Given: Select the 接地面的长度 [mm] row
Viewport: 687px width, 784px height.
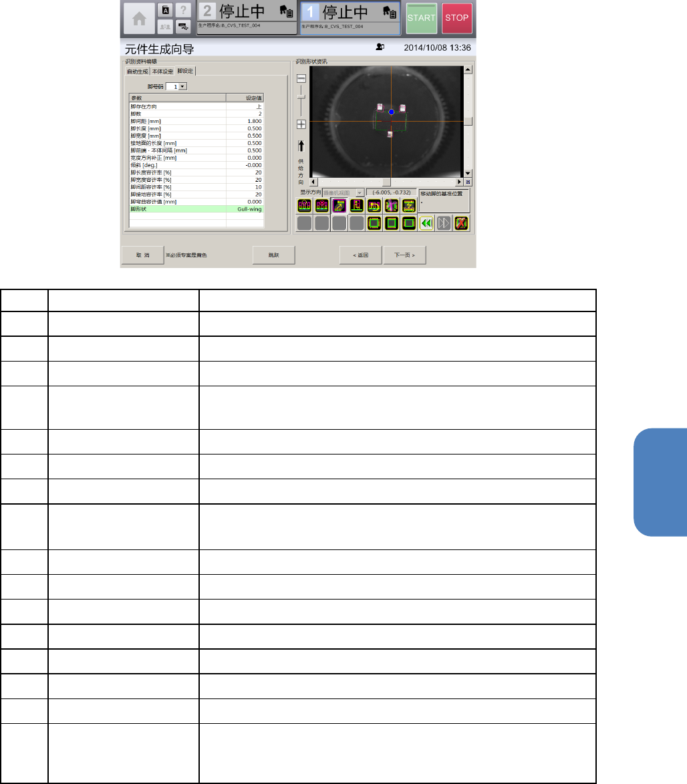Looking at the screenshot, I should 196,143.
